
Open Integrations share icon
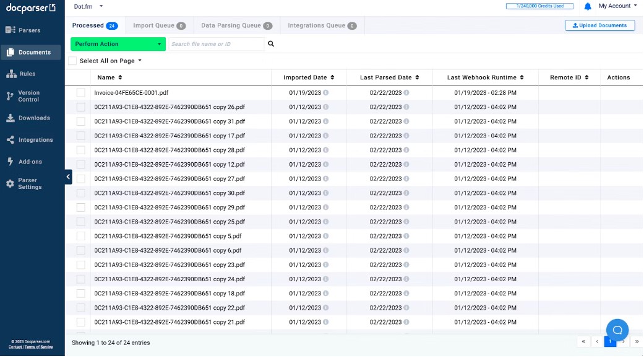[11, 140]
